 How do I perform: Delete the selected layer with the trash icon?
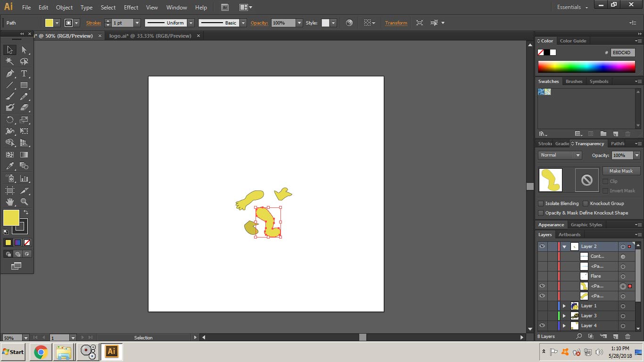[627, 337]
